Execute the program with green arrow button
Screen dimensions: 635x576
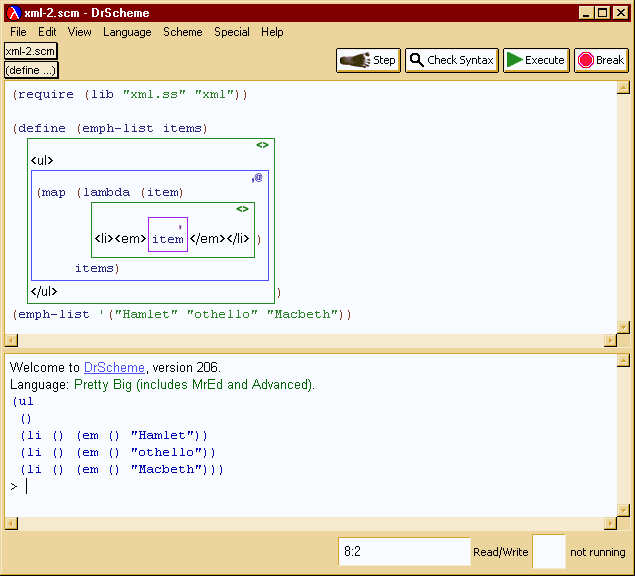pos(536,60)
